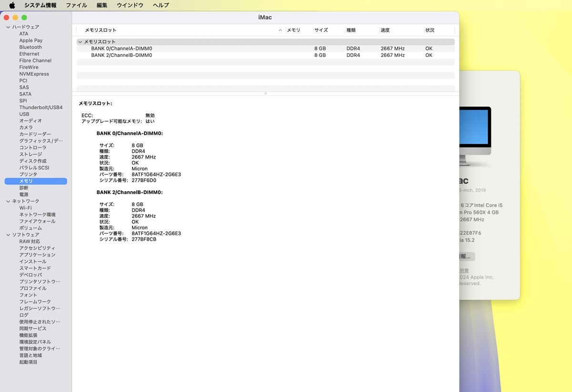
Task: Select プロファイル in the sidebar
Action: coord(33,288)
